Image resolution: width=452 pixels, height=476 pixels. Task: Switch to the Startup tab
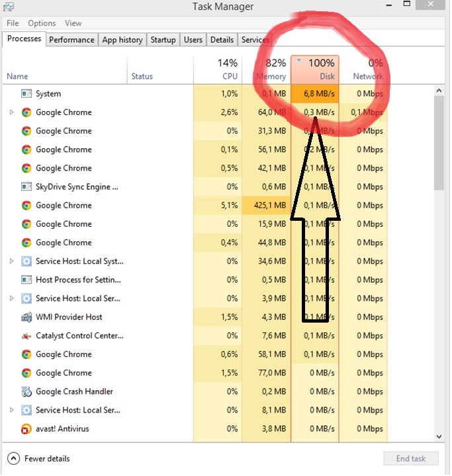[163, 40]
